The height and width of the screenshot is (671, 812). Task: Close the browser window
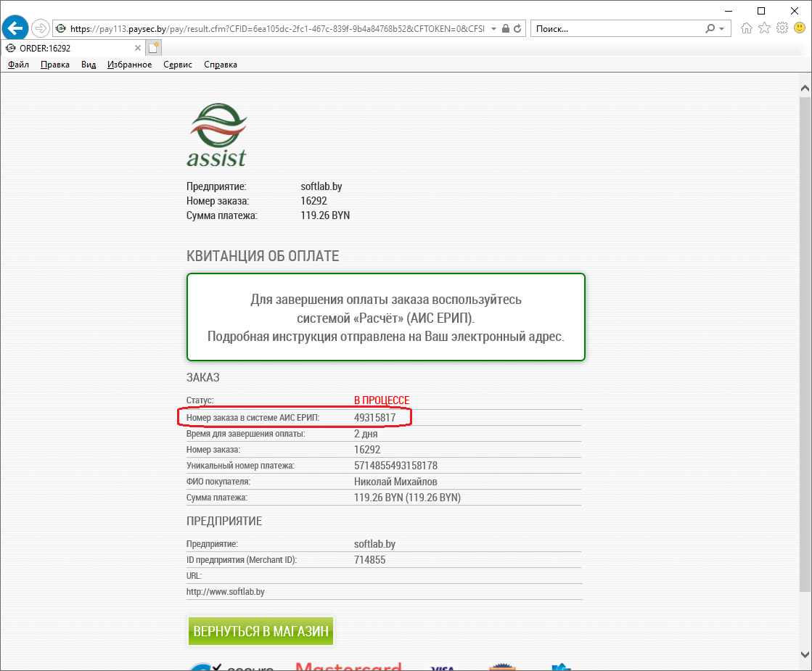tap(795, 11)
